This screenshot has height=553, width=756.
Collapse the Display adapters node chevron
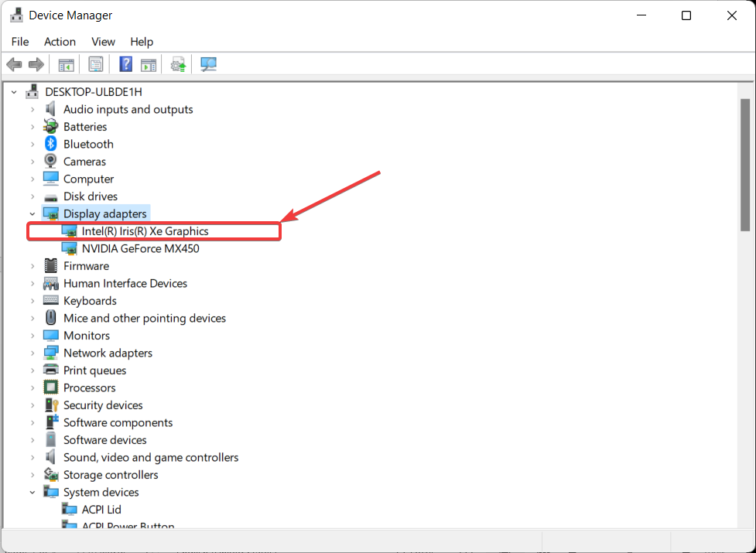[32, 213]
